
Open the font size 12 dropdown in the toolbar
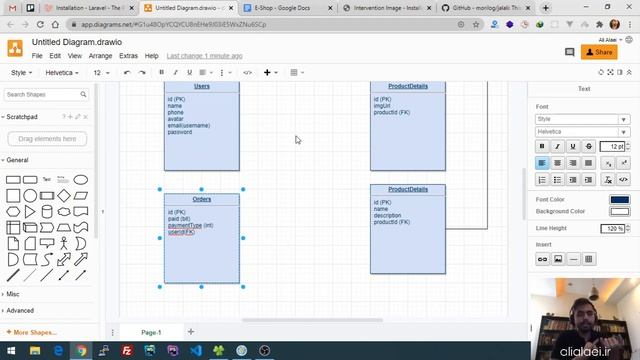pyautogui.click(x=101, y=73)
